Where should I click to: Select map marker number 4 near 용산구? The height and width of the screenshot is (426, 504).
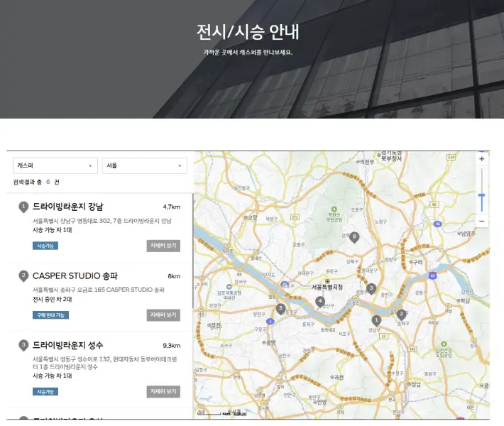(x=320, y=302)
